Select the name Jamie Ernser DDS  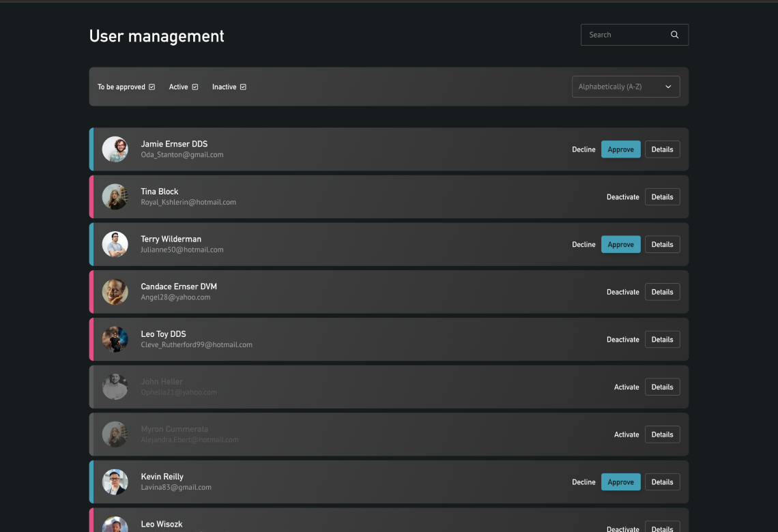click(174, 144)
